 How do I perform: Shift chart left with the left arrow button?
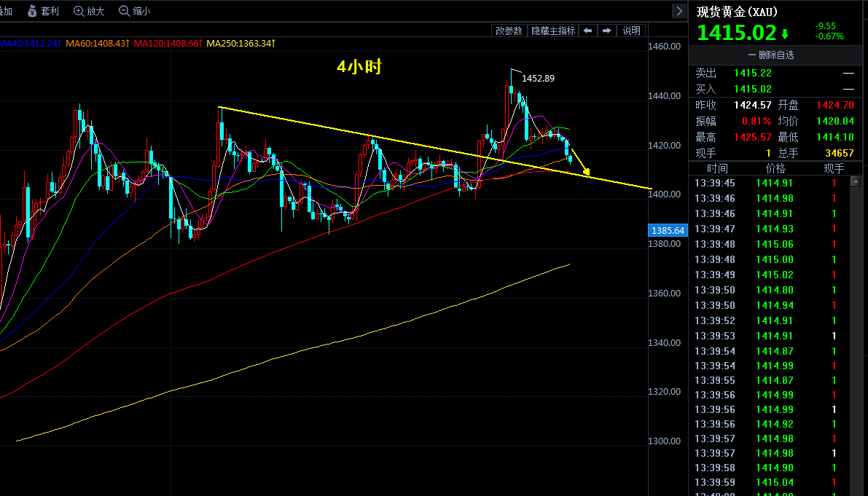point(587,31)
